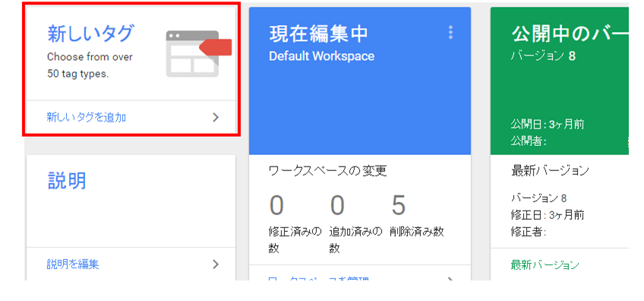Image resolution: width=644 pixels, height=301 pixels.
Task: Open the green 最新バージョン link
Action: [545, 265]
